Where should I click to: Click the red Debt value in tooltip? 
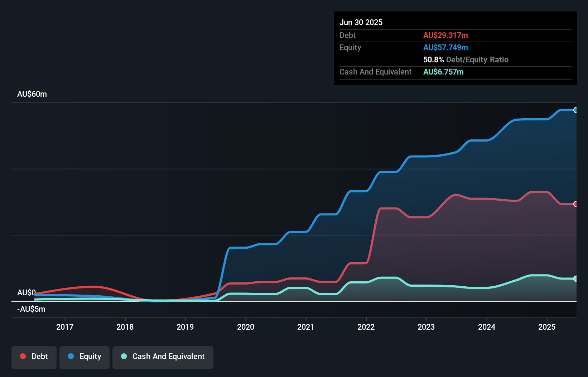click(x=445, y=35)
